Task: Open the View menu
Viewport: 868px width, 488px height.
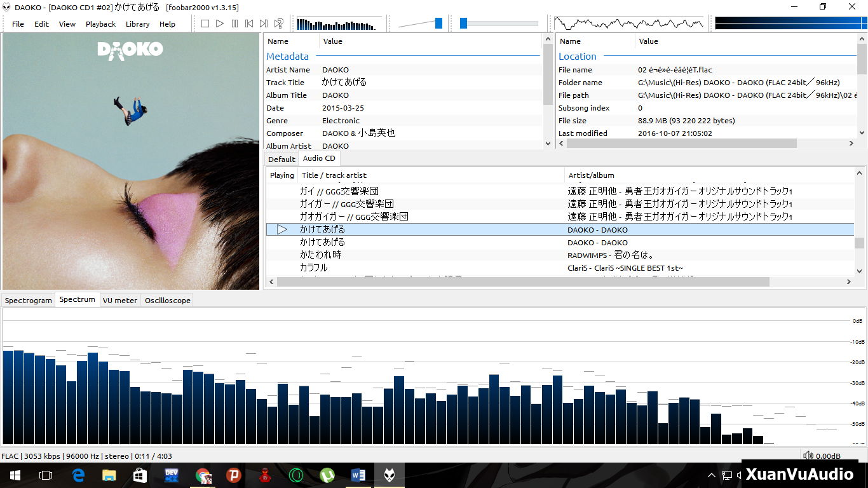Action: pos(67,24)
